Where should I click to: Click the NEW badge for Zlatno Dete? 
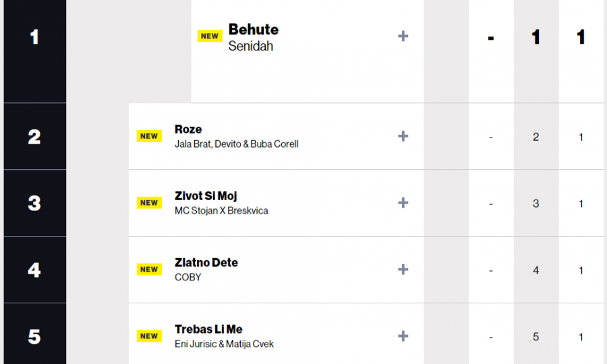pyautogui.click(x=149, y=270)
